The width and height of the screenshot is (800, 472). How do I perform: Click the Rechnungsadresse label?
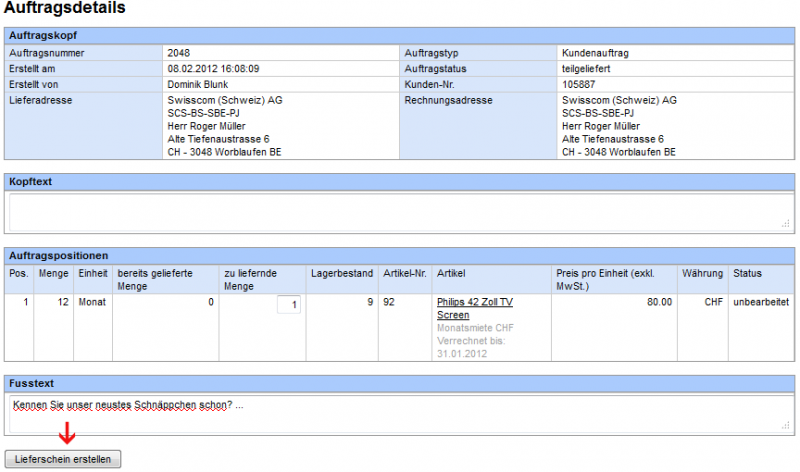click(x=448, y=101)
